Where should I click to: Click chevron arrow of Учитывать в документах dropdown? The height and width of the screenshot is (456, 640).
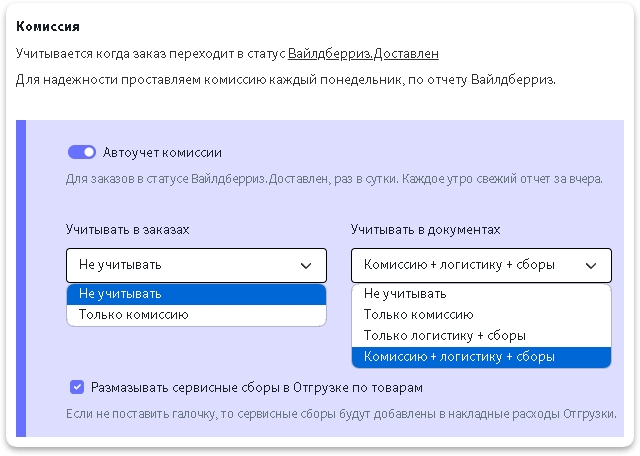(590, 266)
